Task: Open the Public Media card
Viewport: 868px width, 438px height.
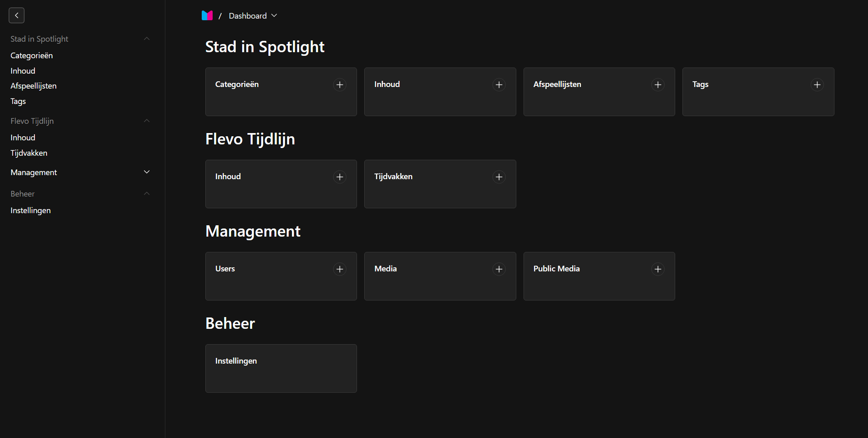Action: click(x=599, y=276)
